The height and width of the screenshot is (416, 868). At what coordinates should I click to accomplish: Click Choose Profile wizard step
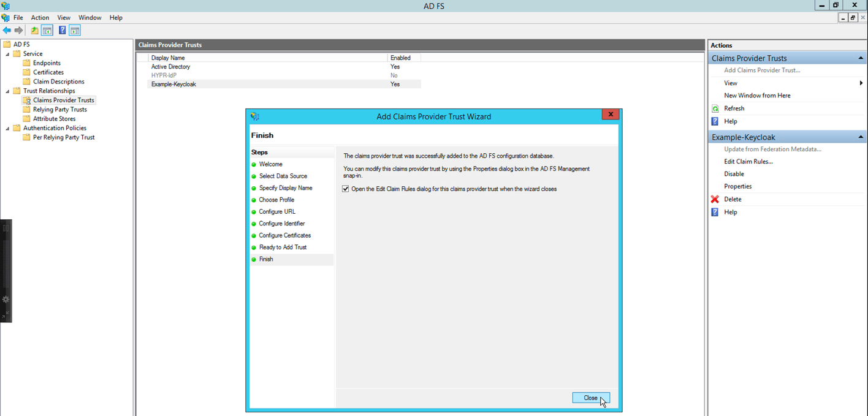click(276, 200)
